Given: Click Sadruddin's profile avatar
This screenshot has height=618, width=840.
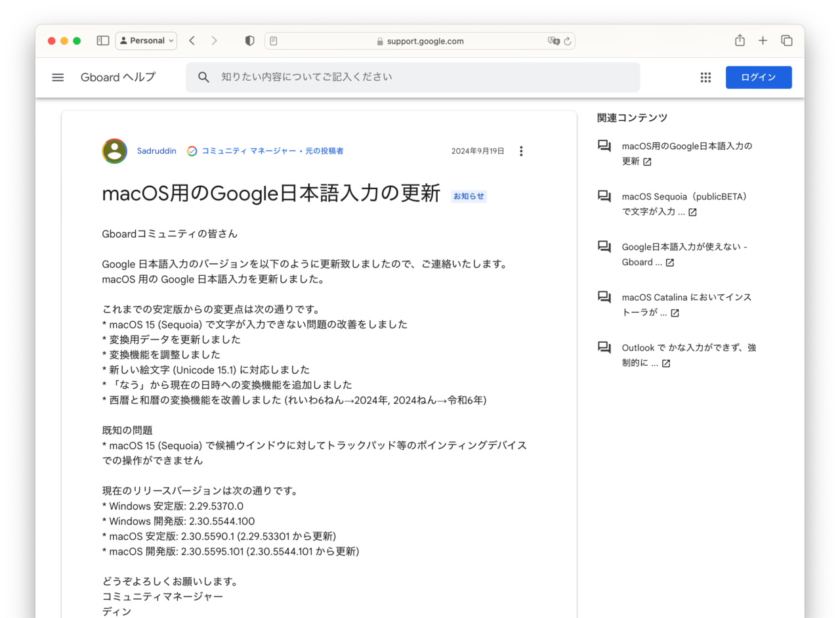Looking at the screenshot, I should point(114,151).
